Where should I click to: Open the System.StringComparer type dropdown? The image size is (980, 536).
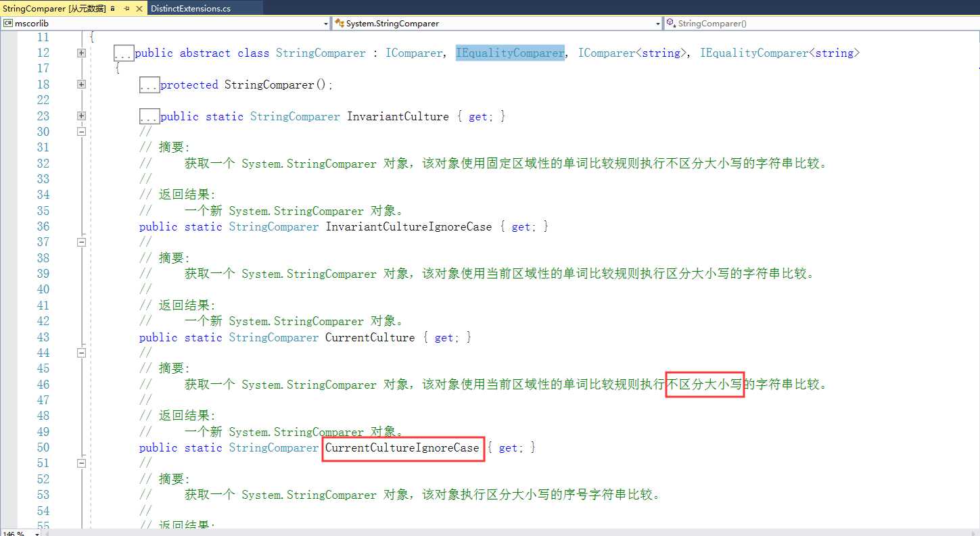pyautogui.click(x=497, y=23)
